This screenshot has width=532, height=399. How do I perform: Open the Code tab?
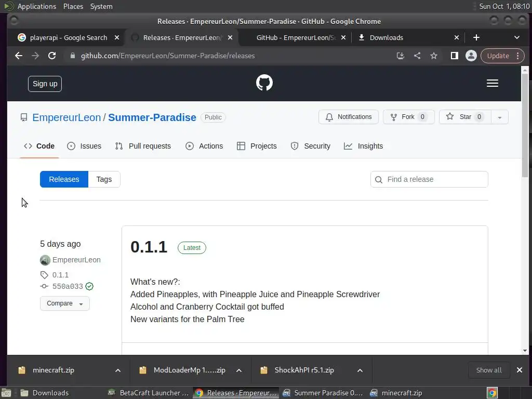tap(39, 146)
